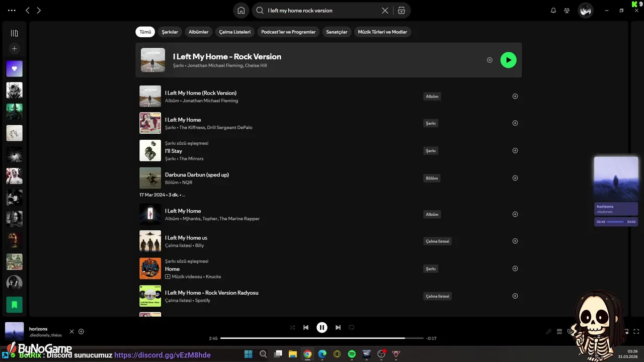Viewport: 644px width, 362px height.
Task: Open The Kiffness artist link
Action: coord(192,127)
